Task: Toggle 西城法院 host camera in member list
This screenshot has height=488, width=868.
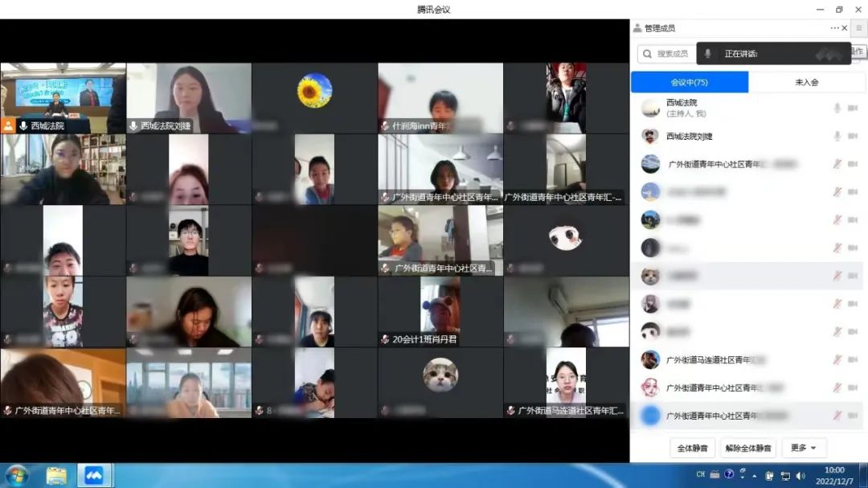Action: coord(853,108)
